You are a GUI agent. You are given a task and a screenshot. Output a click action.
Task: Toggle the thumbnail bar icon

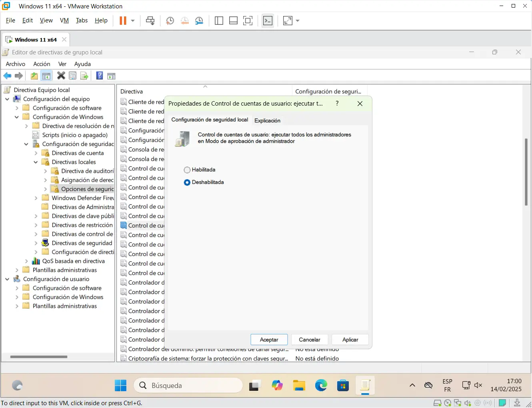click(234, 21)
